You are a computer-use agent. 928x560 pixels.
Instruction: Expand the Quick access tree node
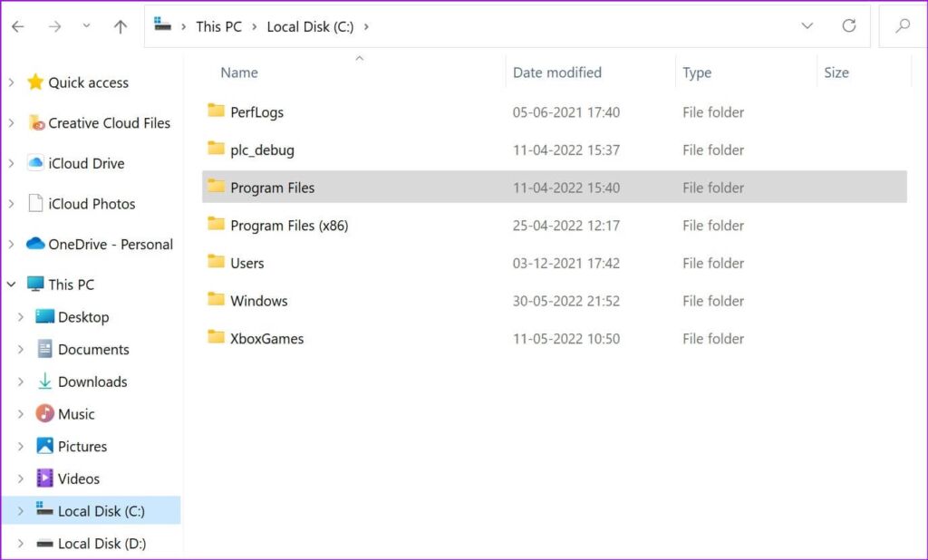12,82
